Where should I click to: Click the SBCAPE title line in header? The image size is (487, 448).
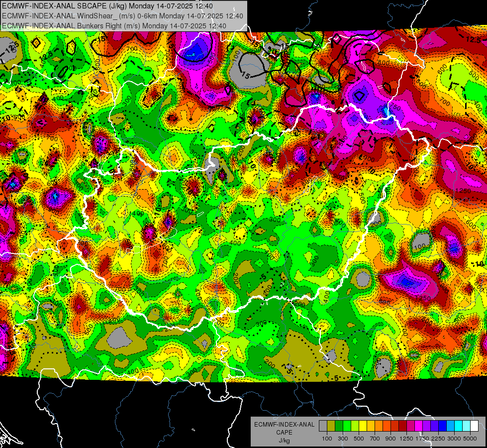point(107,6)
